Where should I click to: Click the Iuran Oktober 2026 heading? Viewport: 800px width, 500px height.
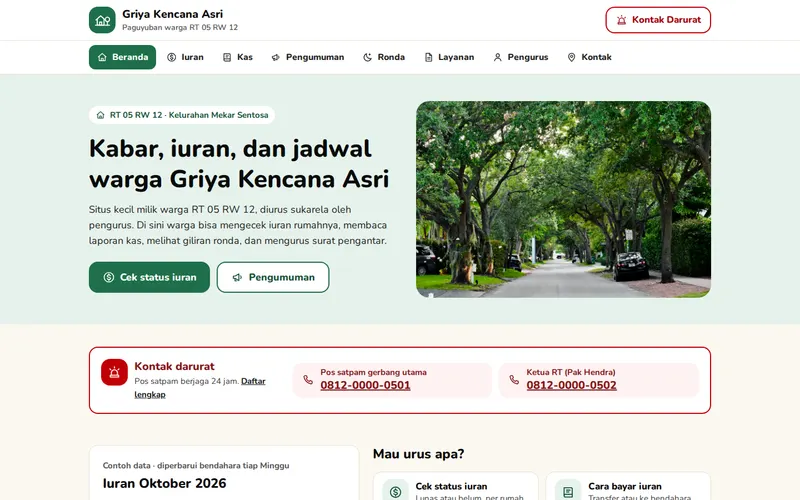click(x=164, y=483)
